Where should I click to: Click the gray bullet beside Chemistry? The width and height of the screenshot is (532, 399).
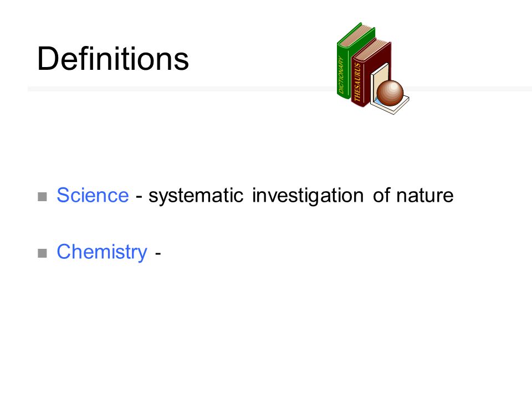click(43, 253)
